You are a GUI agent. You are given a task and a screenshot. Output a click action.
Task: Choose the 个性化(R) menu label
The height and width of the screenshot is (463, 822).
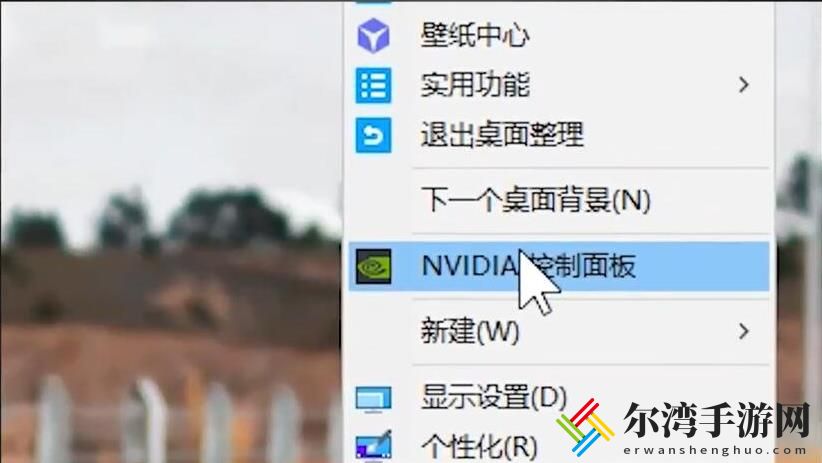[479, 447]
